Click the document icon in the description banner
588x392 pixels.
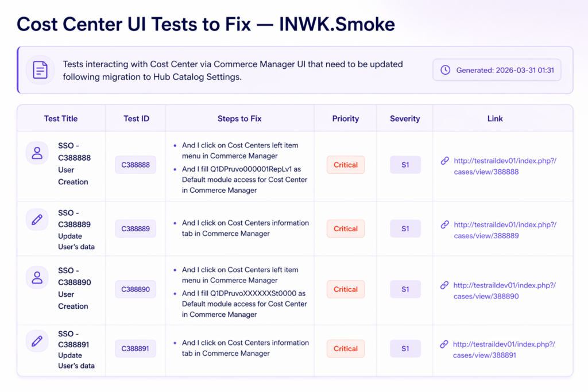40,70
